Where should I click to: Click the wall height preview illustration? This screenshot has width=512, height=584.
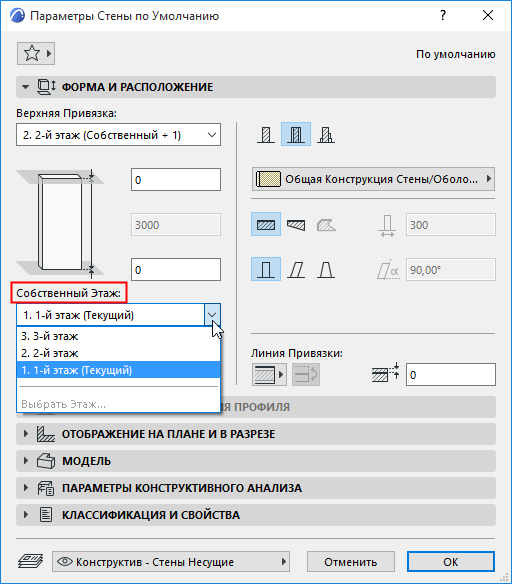point(60,224)
